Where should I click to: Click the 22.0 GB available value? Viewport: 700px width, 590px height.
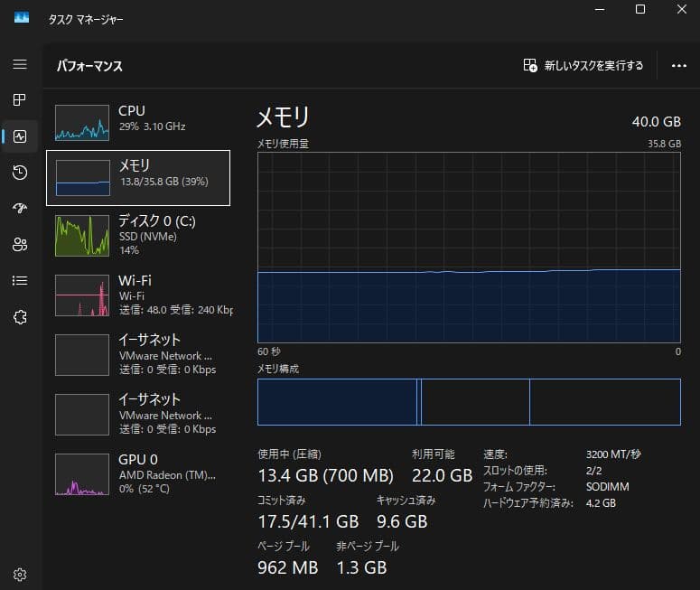coord(442,475)
